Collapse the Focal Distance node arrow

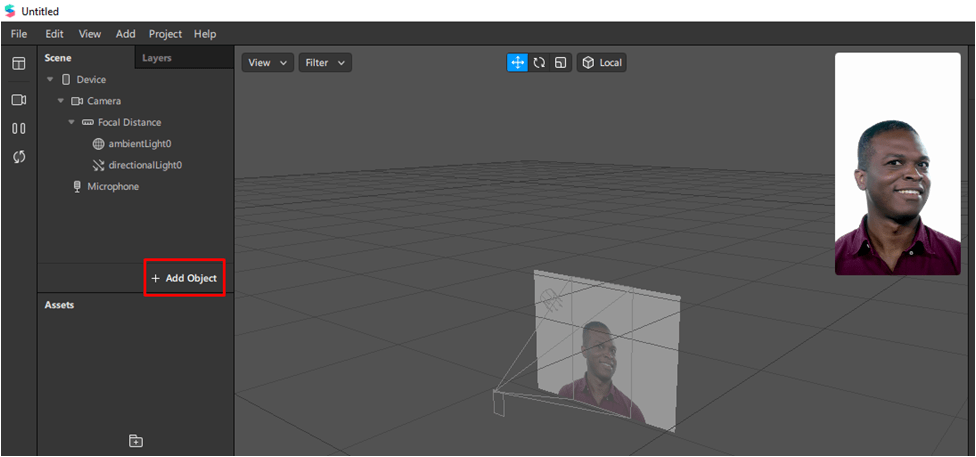coord(72,122)
